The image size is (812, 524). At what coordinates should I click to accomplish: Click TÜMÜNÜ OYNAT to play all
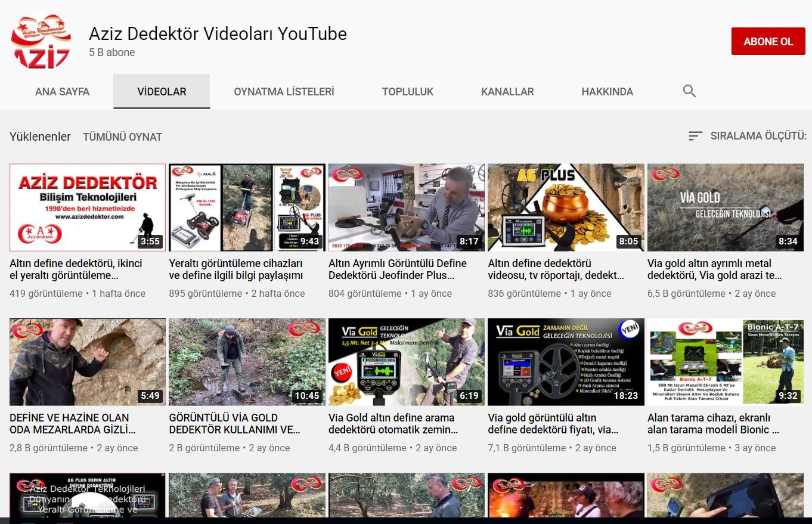pyautogui.click(x=122, y=137)
